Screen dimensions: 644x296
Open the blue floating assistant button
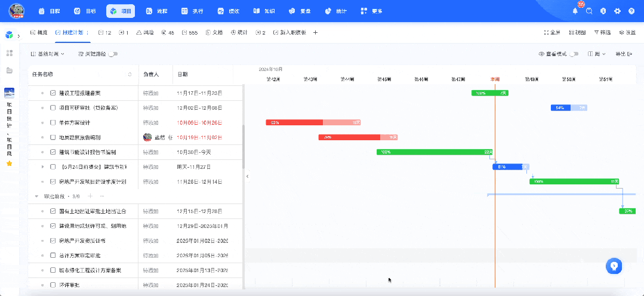pos(614,266)
